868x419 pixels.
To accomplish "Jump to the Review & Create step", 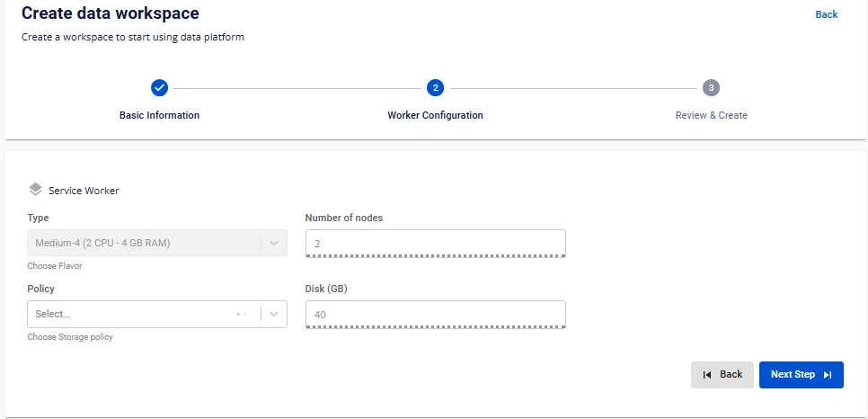I will (x=712, y=115).
